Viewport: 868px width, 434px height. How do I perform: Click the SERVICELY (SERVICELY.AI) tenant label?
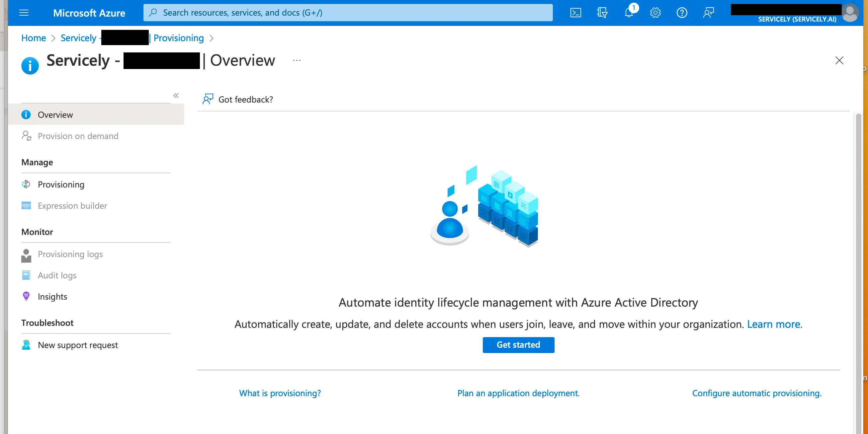[x=797, y=19]
